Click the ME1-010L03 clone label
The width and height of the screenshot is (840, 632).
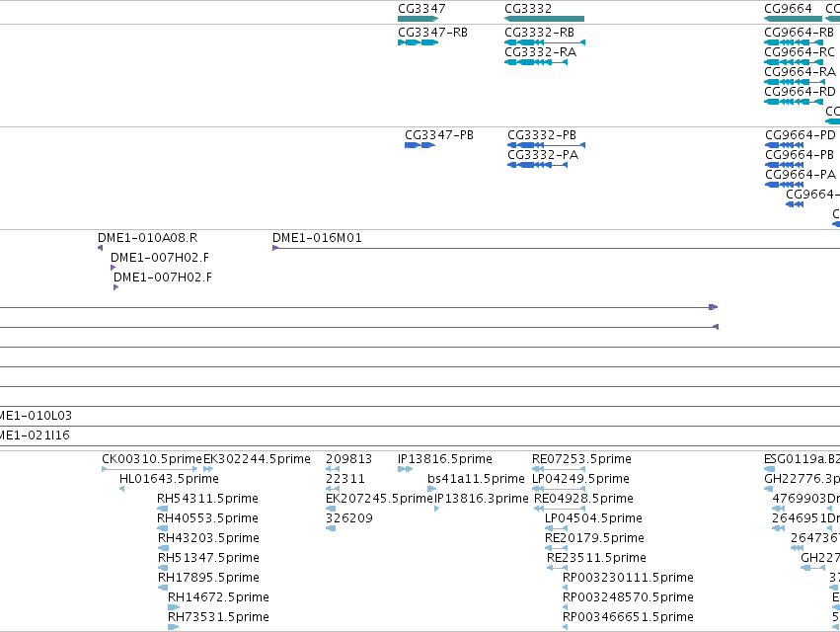[x=36, y=416]
